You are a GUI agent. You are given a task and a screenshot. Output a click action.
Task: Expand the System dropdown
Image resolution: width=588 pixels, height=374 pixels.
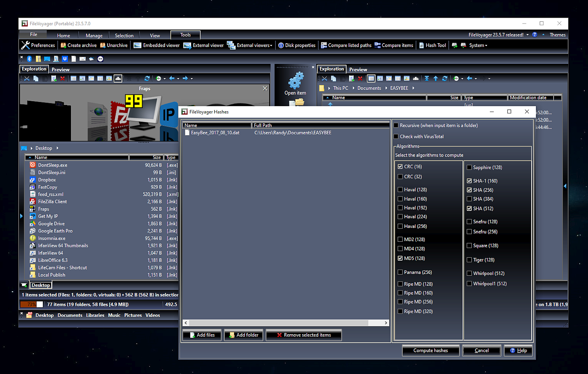tap(486, 45)
